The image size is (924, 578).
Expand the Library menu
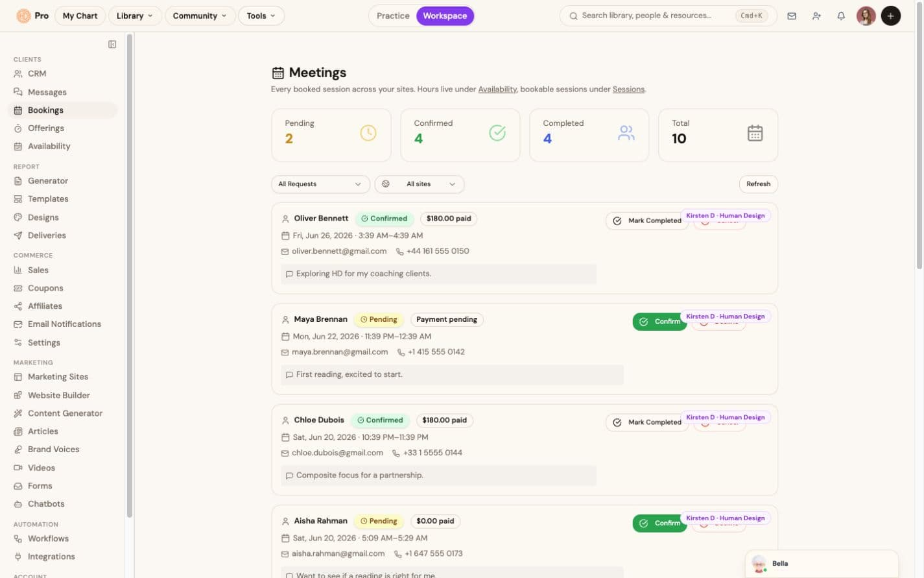coord(135,16)
